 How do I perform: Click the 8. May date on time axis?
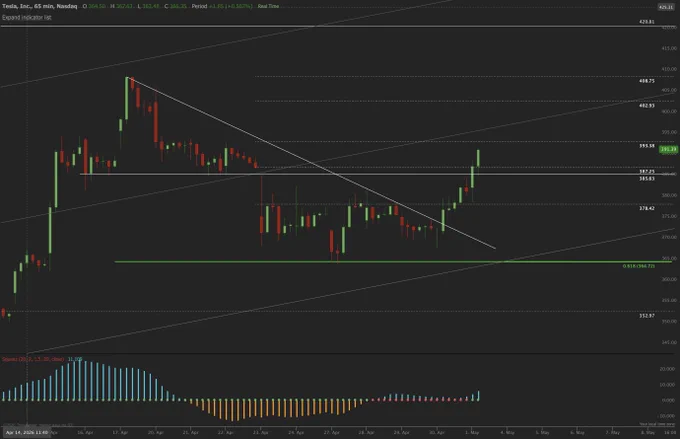(x=648, y=432)
